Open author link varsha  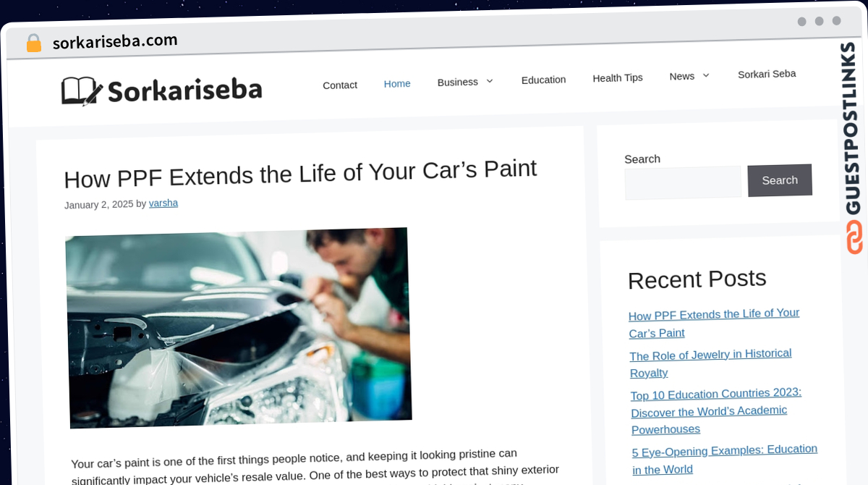point(163,203)
